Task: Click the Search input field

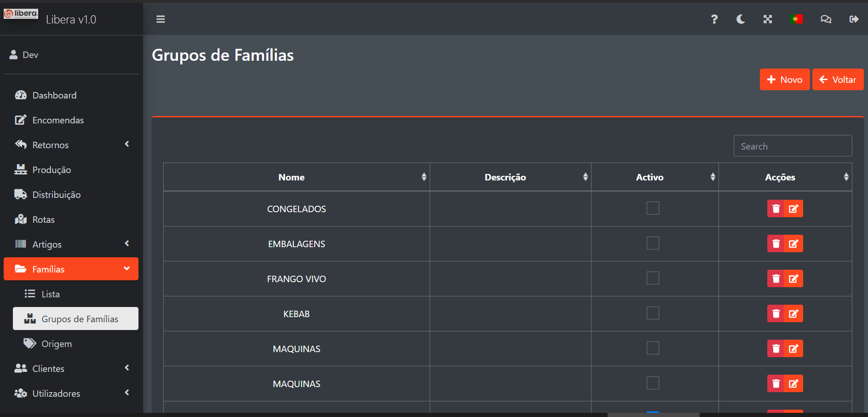Action: point(793,146)
